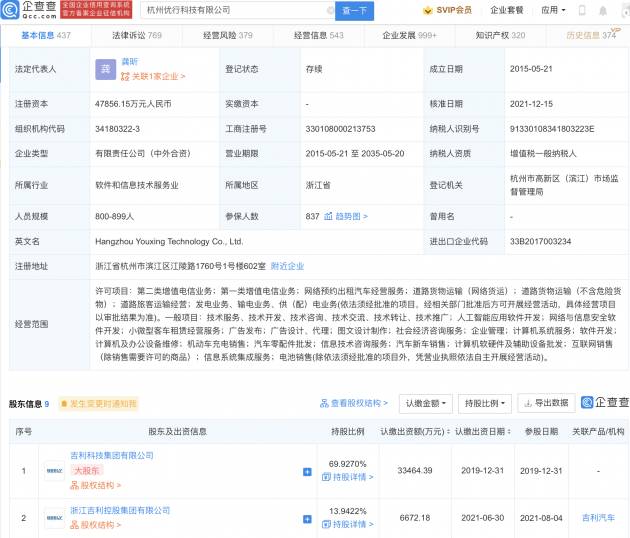The image size is (630, 538).
Task: Switch to 法律诉讼 tab
Action: point(137,35)
